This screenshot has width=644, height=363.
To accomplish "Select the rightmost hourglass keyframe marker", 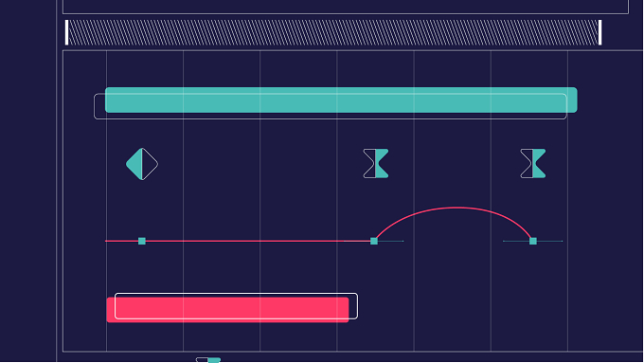I will 533,164.
